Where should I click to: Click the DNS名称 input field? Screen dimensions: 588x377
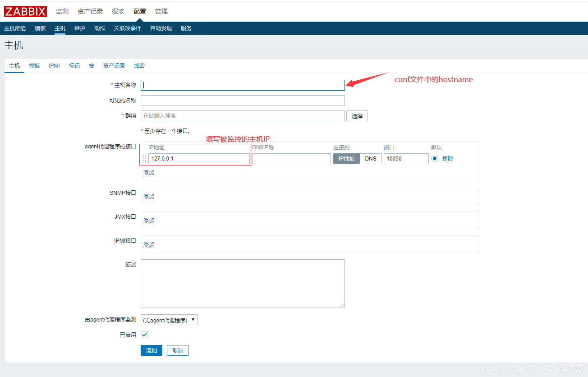click(x=291, y=159)
